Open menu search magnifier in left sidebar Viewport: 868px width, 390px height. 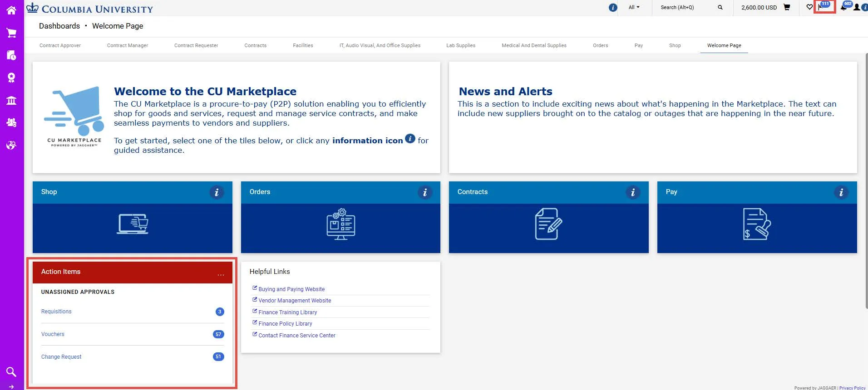pos(11,372)
